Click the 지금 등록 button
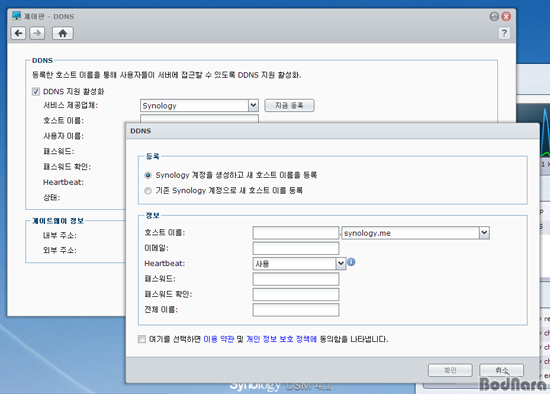The width and height of the screenshot is (550, 394). coord(289,105)
